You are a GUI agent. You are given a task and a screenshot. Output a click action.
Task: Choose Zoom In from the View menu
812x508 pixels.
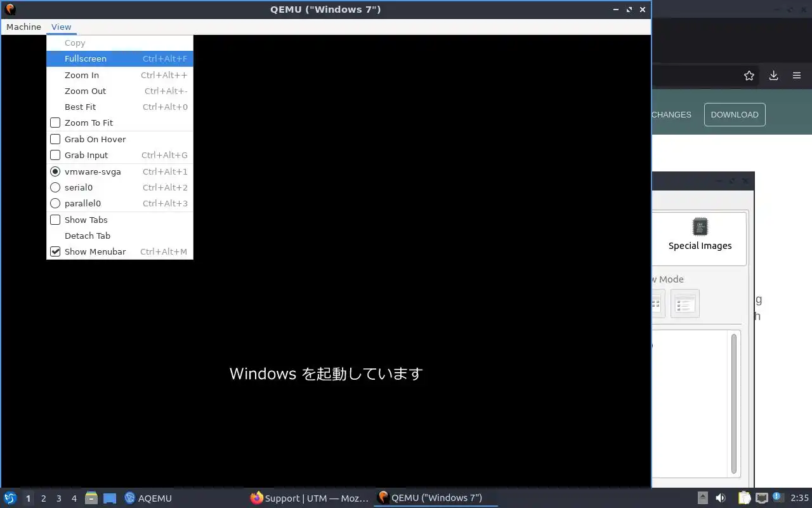(x=119, y=75)
